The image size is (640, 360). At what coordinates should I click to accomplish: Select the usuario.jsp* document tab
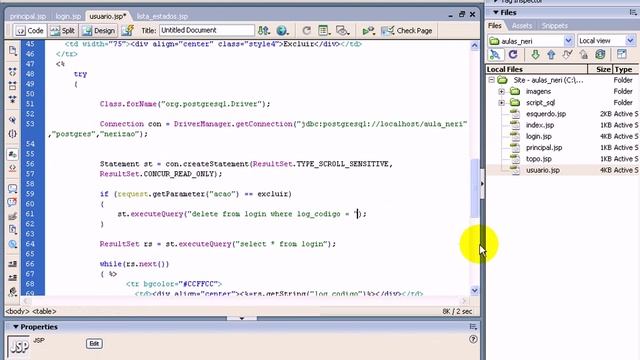108,16
